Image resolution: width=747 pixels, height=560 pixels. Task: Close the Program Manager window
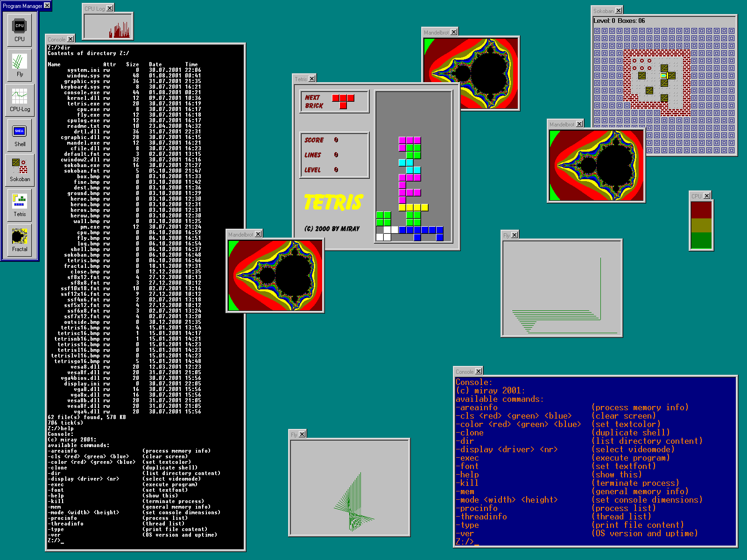(x=47, y=6)
